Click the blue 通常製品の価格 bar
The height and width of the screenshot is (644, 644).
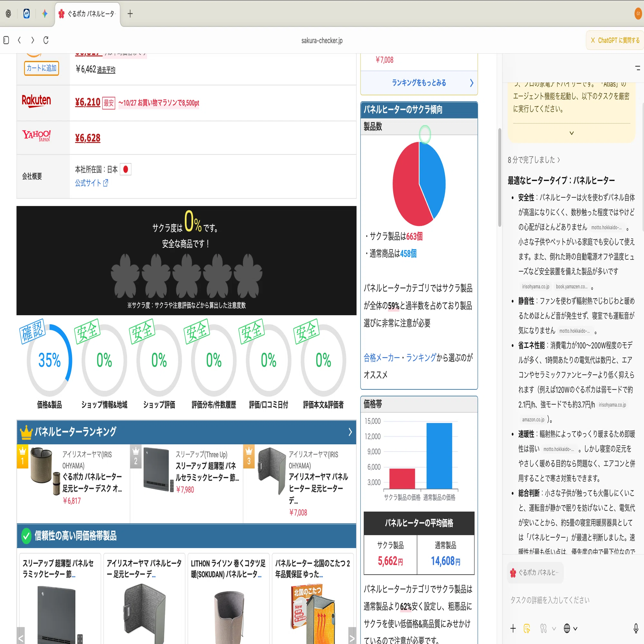coord(439,456)
